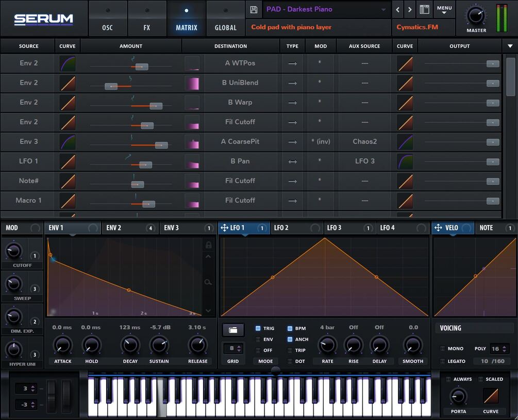Toggle the TRIP checkbox
The image size is (518, 420).
click(290, 350)
